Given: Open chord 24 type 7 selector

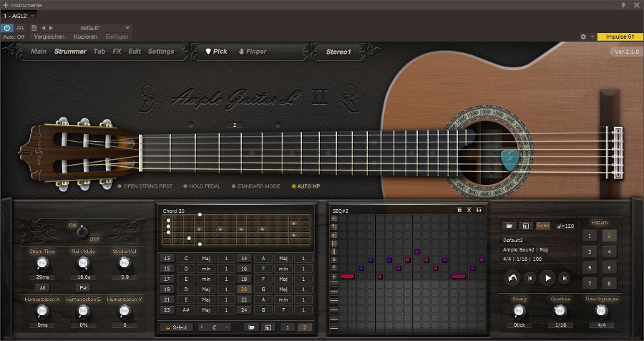Looking at the screenshot, I should [x=283, y=309].
